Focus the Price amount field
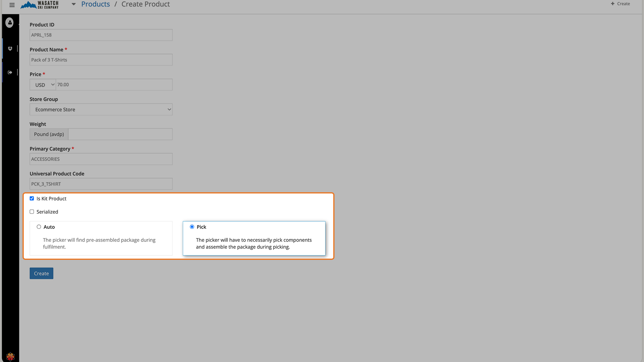 pos(114,85)
